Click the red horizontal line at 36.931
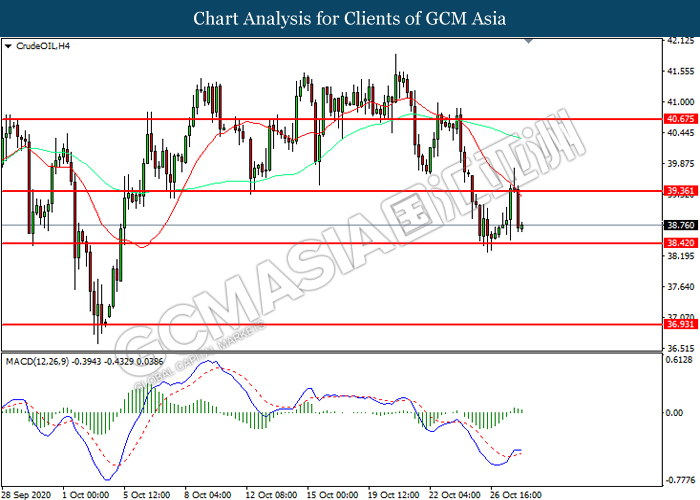Viewport: 700px width, 500px height. pyautogui.click(x=332, y=325)
